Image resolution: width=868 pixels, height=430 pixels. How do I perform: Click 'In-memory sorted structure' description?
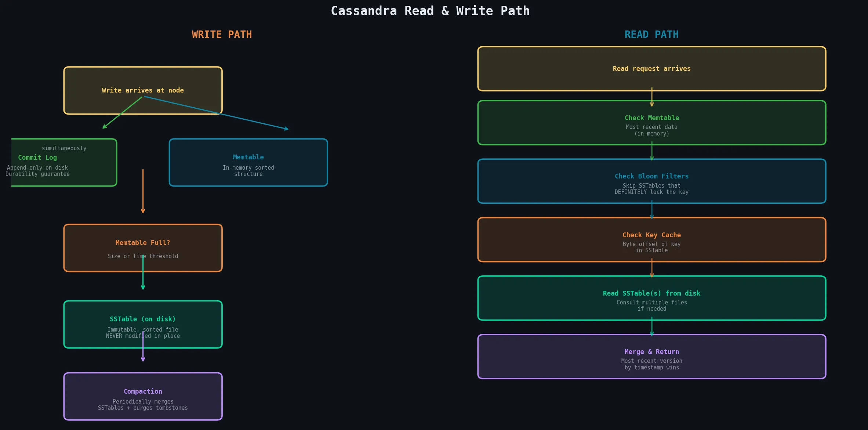(248, 171)
